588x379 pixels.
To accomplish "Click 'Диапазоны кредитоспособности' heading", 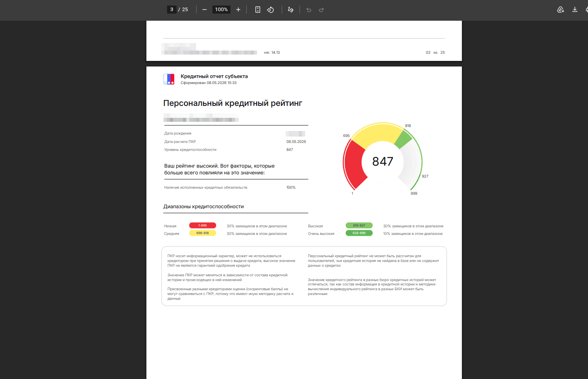I will point(204,207).
